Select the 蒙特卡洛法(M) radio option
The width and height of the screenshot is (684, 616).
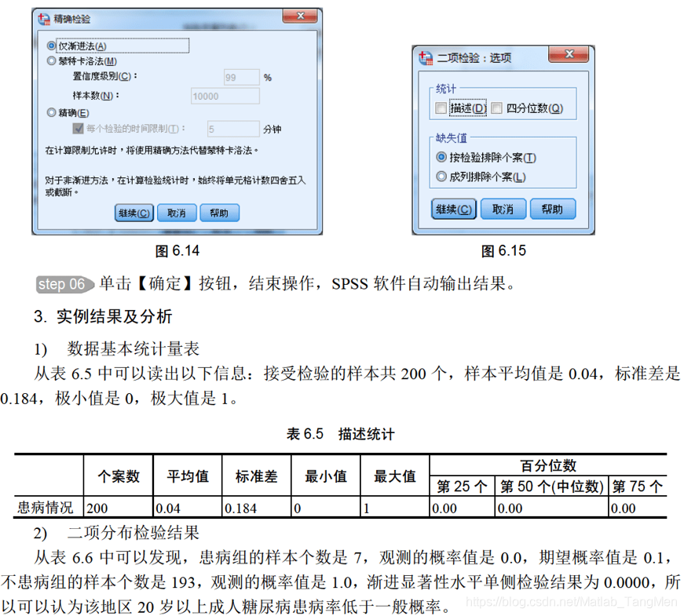click(x=52, y=61)
